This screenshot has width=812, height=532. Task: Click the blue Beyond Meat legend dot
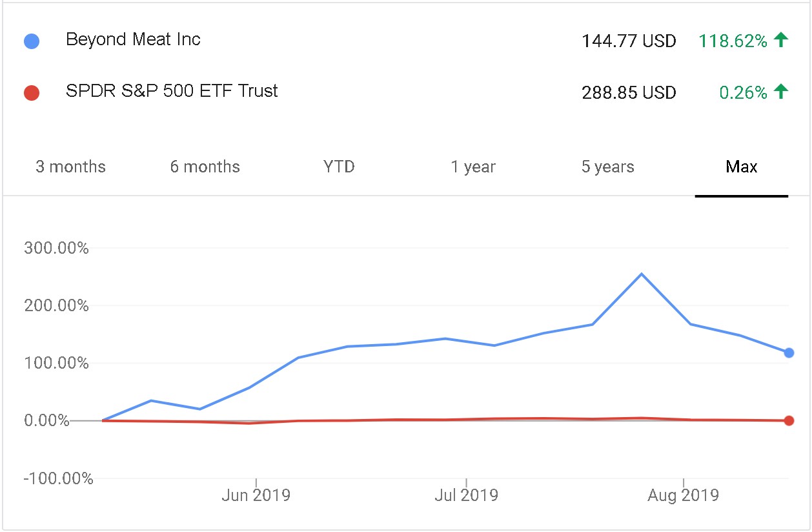[x=31, y=41]
